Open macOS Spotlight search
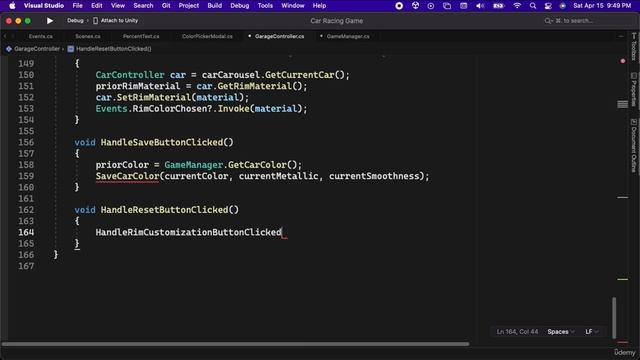This screenshot has height=360, width=640. 533,6
